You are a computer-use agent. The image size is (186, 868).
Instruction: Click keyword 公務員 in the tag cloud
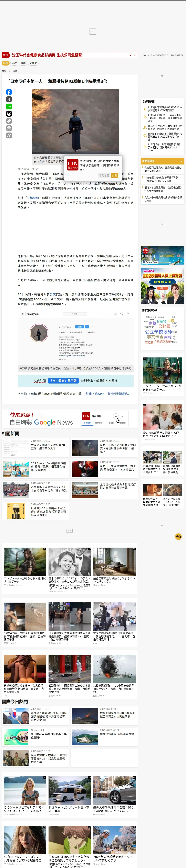click(x=164, y=326)
